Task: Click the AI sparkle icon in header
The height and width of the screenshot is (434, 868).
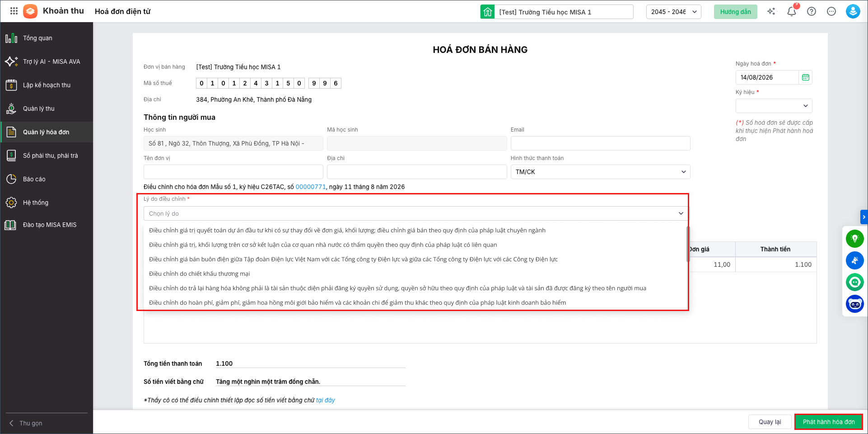Action: pos(771,11)
